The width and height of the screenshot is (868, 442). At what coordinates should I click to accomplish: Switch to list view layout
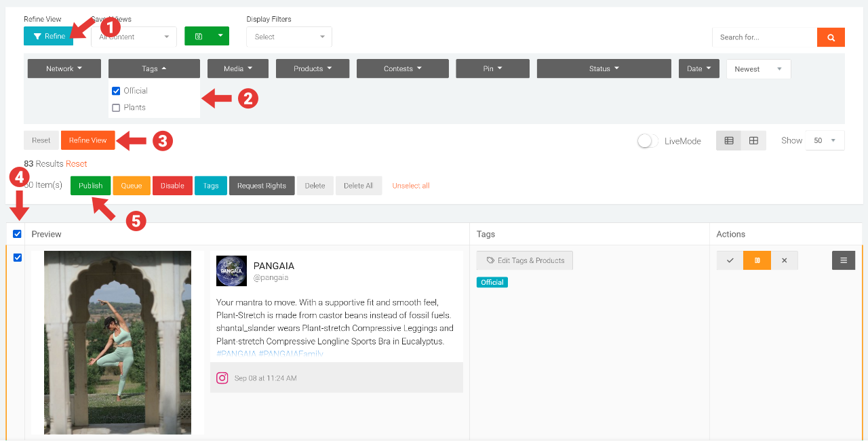click(728, 140)
